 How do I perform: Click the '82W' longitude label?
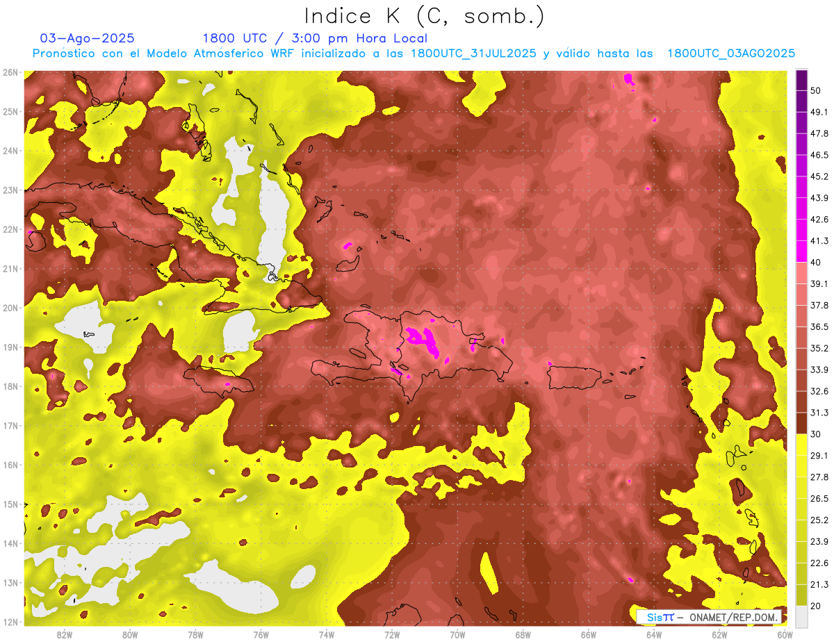65,635
